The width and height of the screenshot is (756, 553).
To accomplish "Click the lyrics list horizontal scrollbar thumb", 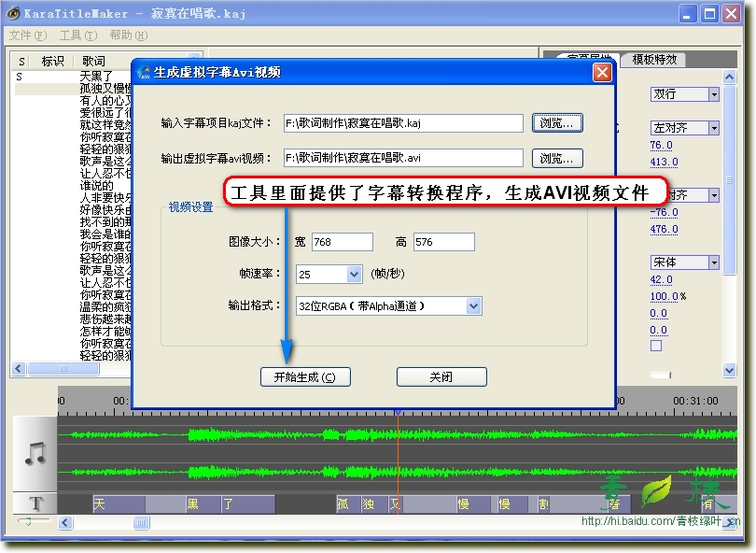I will (63, 369).
